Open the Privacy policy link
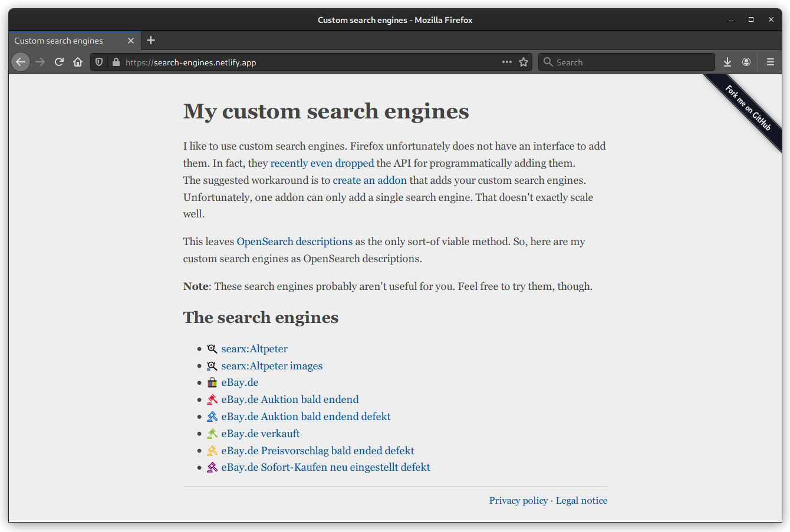790x532 pixels. 519,501
